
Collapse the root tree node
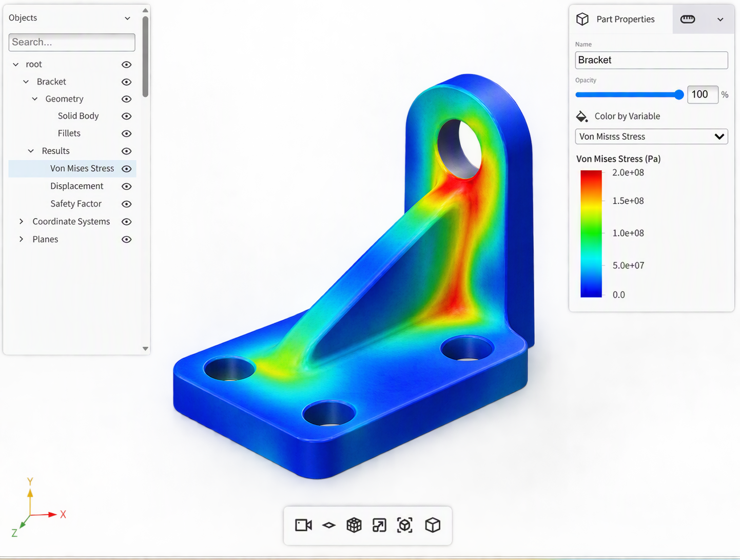click(16, 65)
